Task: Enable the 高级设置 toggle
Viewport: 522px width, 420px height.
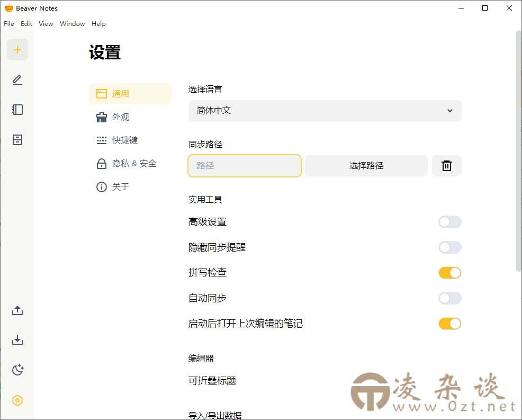Action: click(x=450, y=222)
